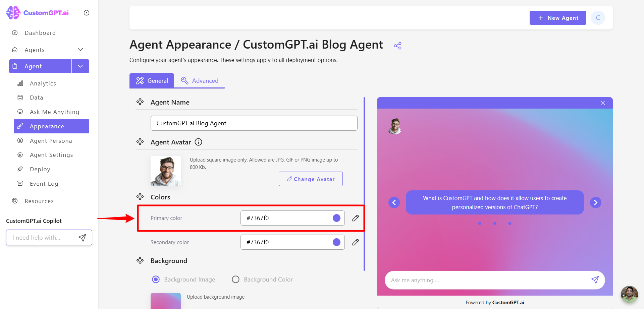
Task: Select the Background Image radio
Action: click(x=156, y=280)
